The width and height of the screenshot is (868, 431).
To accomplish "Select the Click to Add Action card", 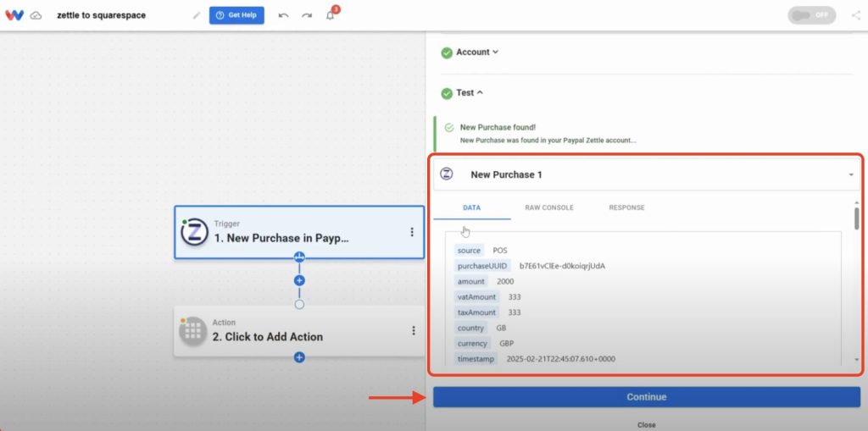I will 299,331.
